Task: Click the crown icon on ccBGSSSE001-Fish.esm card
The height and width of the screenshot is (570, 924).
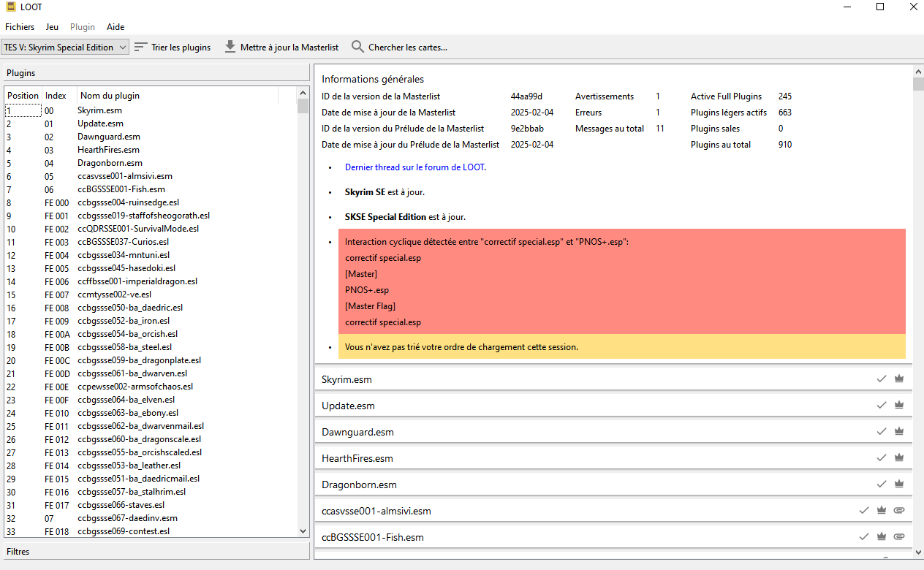Action: click(x=882, y=536)
